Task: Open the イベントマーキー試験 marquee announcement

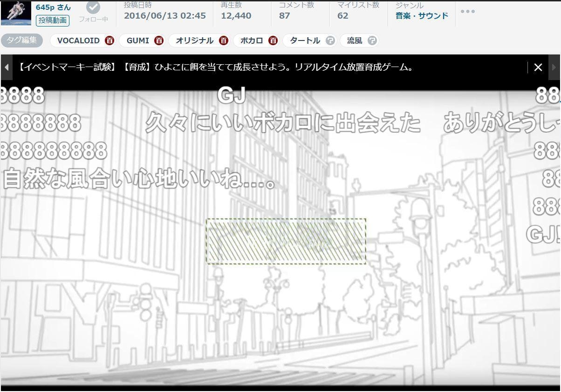Action: coord(216,67)
